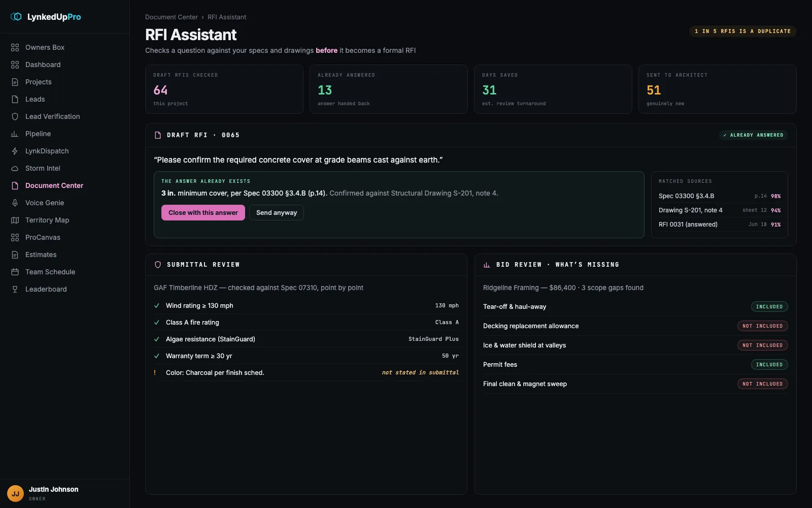Click Close with this answer button
The height and width of the screenshot is (508, 812).
tap(203, 212)
